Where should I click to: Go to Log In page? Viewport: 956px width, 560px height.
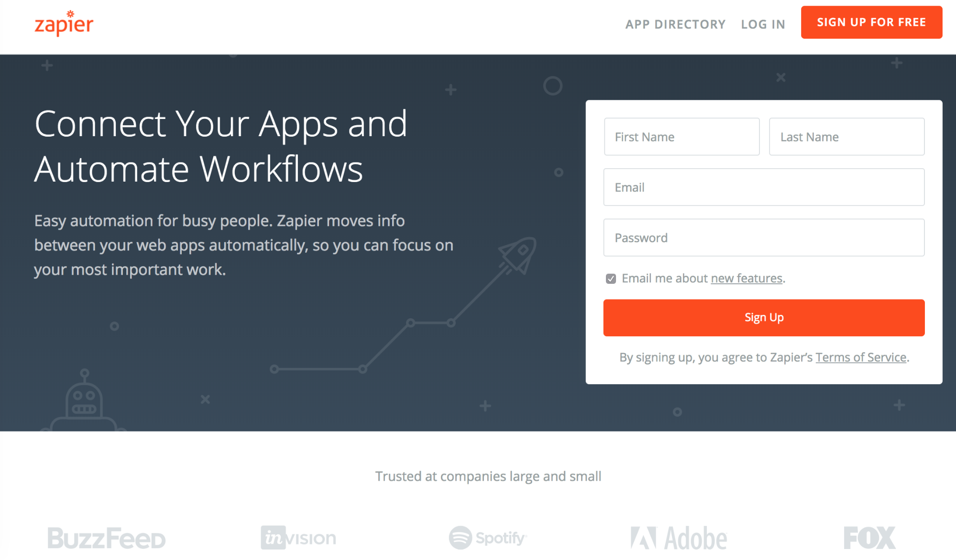(x=763, y=24)
